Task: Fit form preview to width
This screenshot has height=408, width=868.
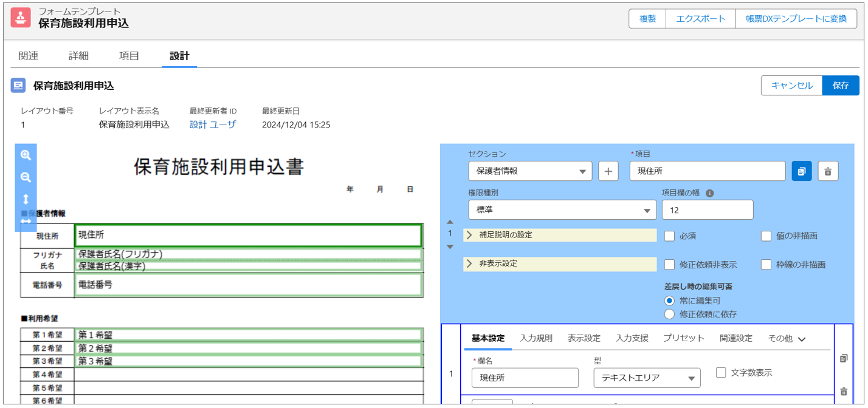Action: pyautogui.click(x=26, y=221)
